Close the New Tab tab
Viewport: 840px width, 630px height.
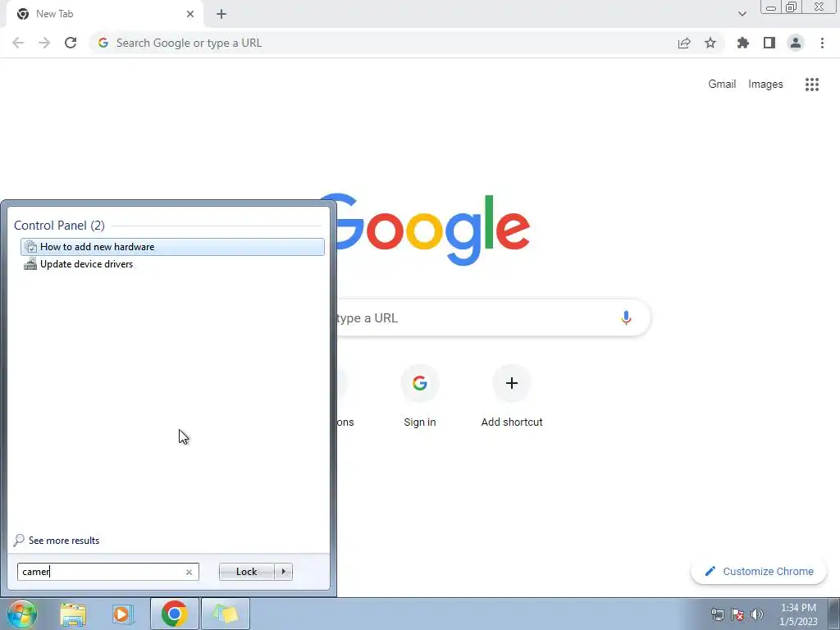click(x=190, y=14)
